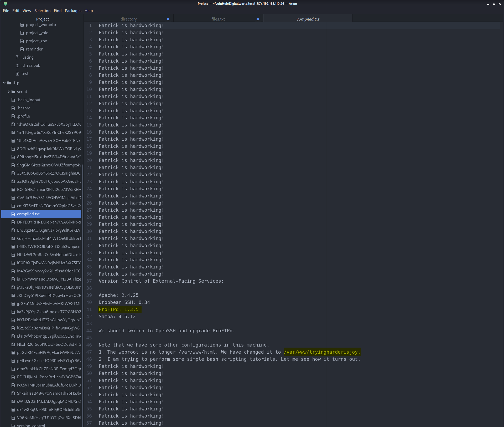The height and width of the screenshot is (427, 504).
Task: Open project_yolo file
Action: (37, 33)
